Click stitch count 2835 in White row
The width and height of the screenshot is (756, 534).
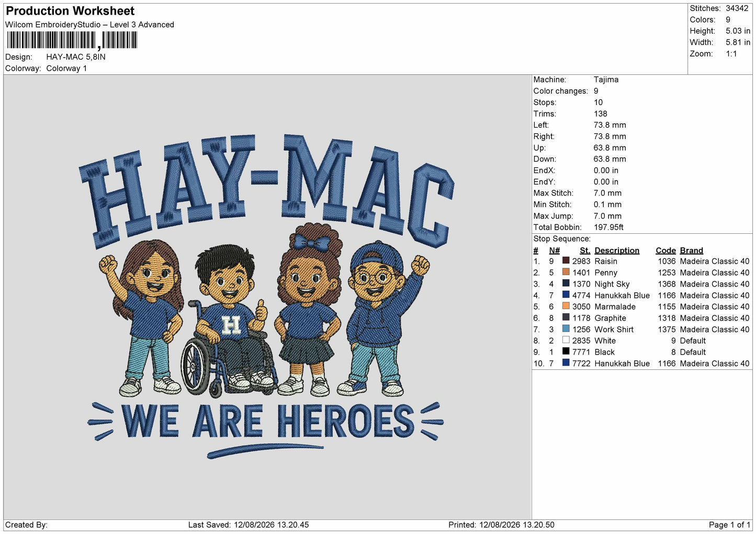[581, 340]
